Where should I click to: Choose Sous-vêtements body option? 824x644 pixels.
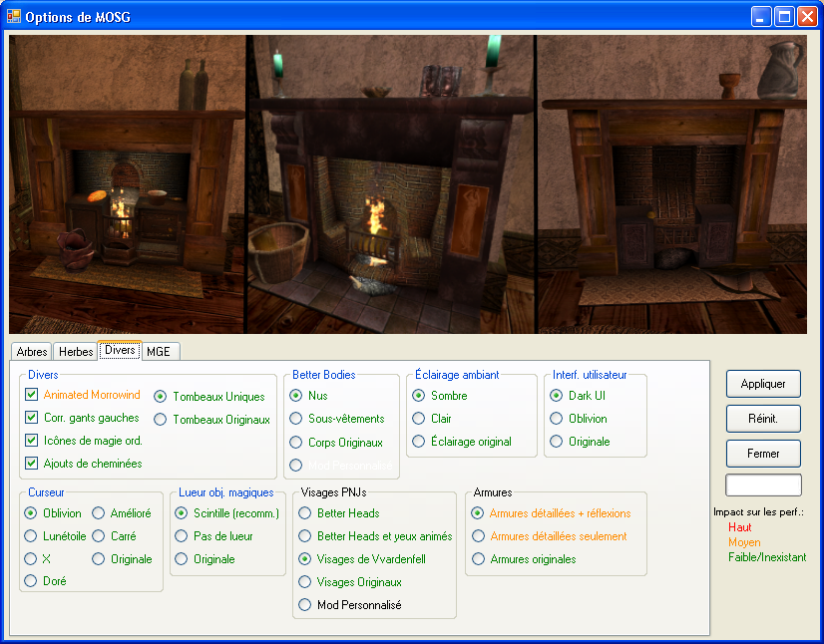click(x=296, y=418)
